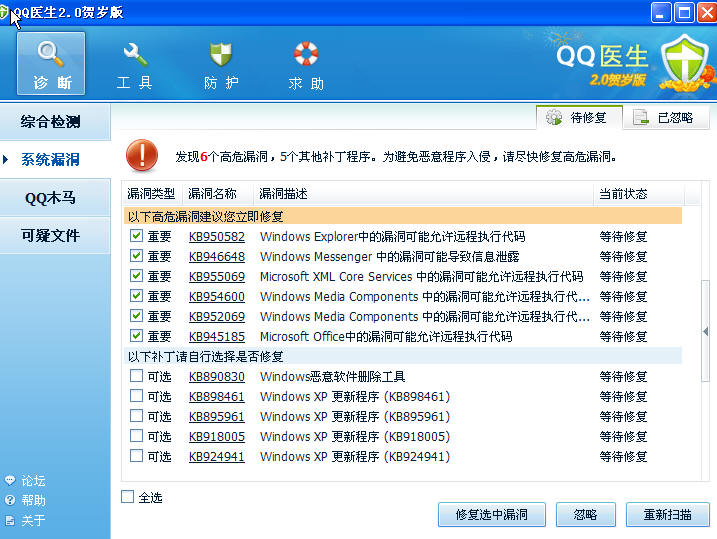Click the title bar QQ医生 app icon

pos(4,12)
